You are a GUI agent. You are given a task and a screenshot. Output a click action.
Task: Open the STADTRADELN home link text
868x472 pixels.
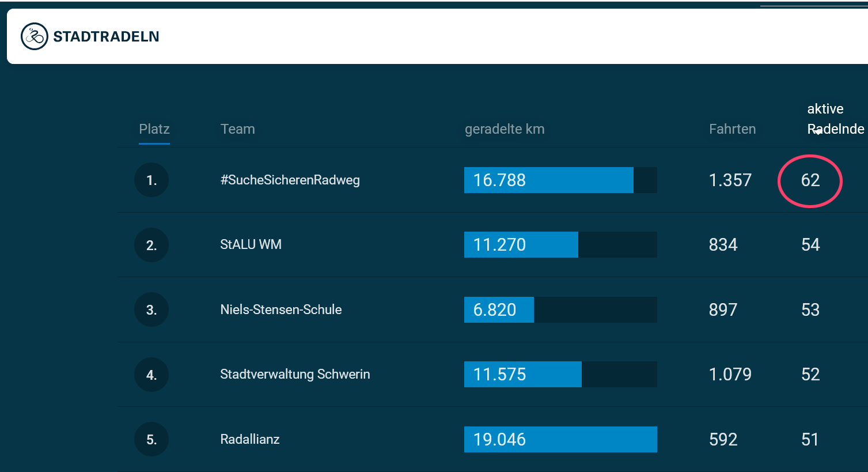(x=106, y=36)
